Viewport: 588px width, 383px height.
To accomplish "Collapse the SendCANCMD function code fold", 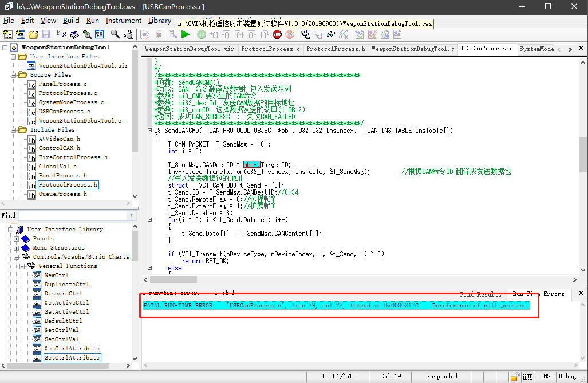I will point(149,130).
